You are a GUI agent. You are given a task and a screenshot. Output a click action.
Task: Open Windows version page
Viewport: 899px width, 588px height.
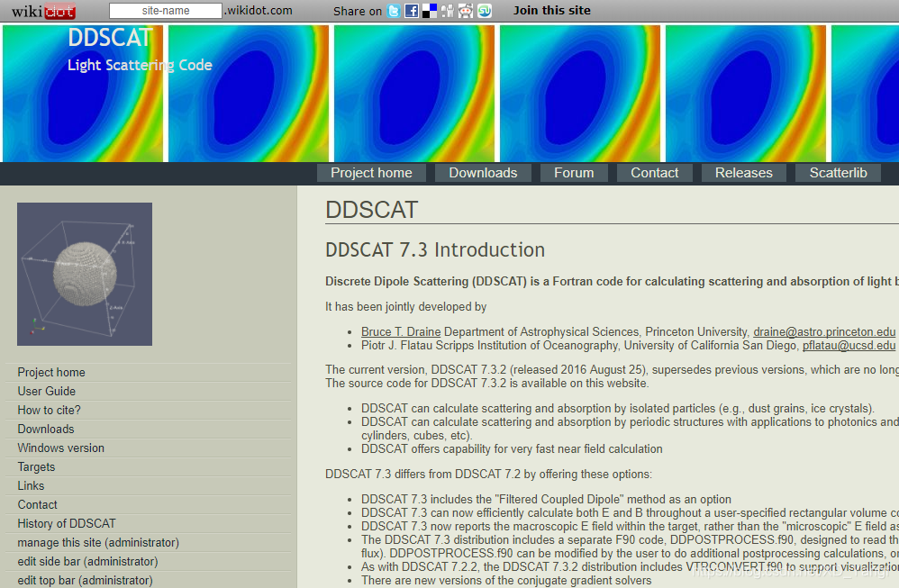click(x=60, y=448)
